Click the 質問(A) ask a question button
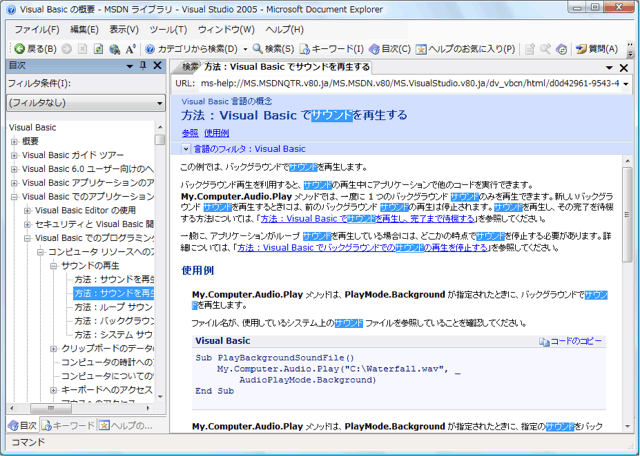The width and height of the screenshot is (640, 456). coord(597,49)
